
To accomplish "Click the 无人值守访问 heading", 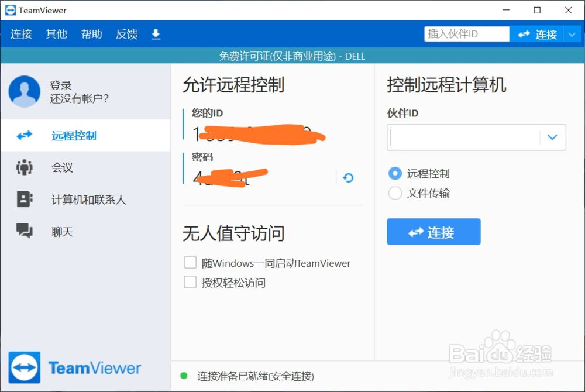I will pos(233,233).
